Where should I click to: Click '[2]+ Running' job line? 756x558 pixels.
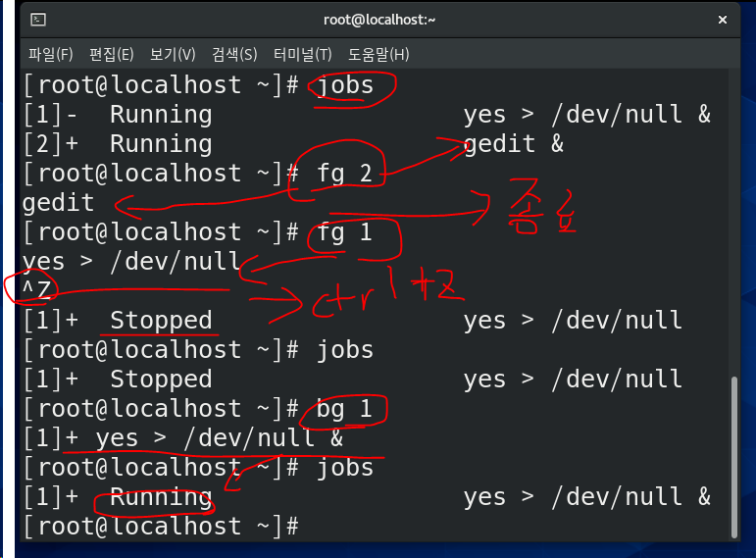coord(118,144)
